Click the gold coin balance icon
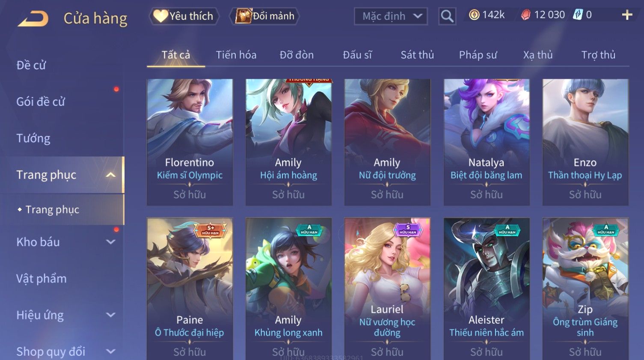Viewport: 644px width, 360px height. pos(474,15)
